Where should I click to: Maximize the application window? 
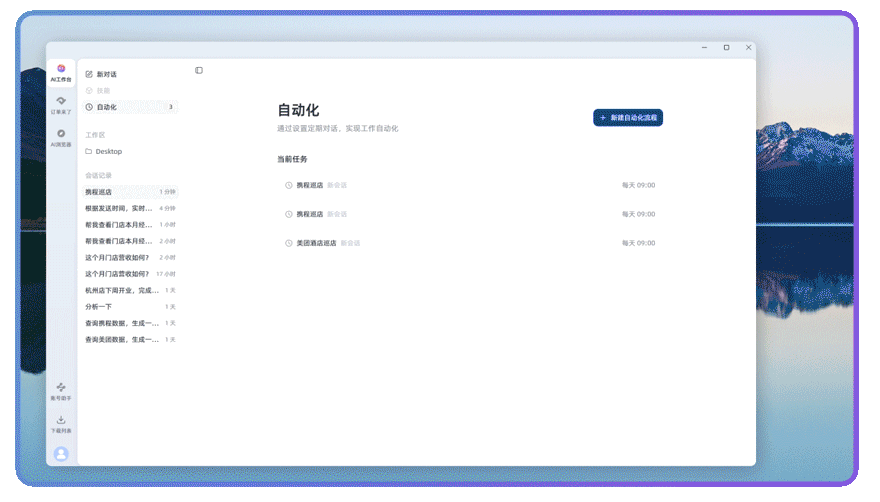726,48
